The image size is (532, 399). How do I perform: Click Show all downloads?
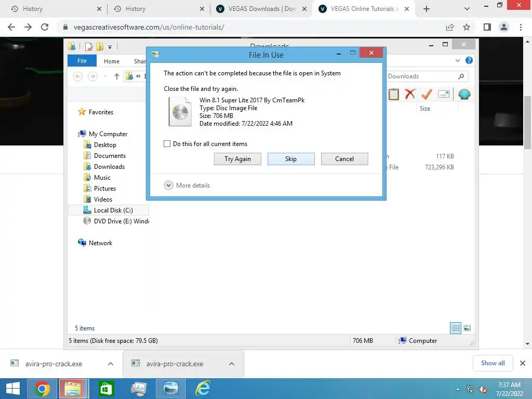point(493,363)
